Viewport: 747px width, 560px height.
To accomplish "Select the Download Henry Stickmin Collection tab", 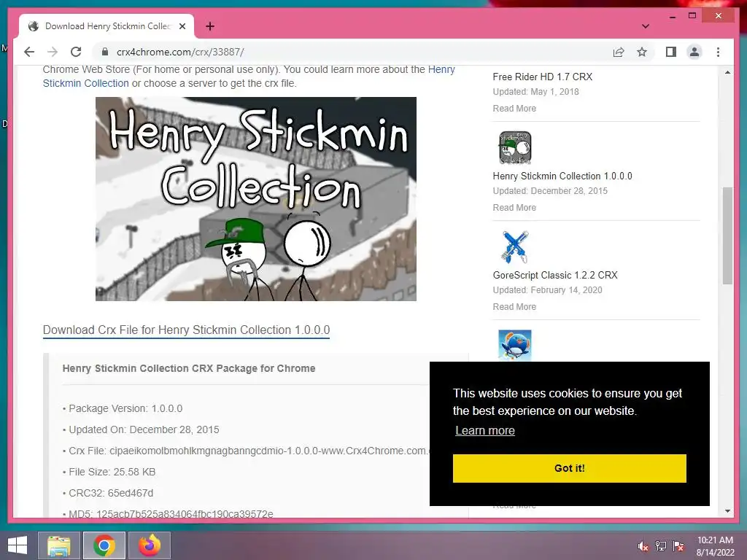I will pyautogui.click(x=107, y=26).
